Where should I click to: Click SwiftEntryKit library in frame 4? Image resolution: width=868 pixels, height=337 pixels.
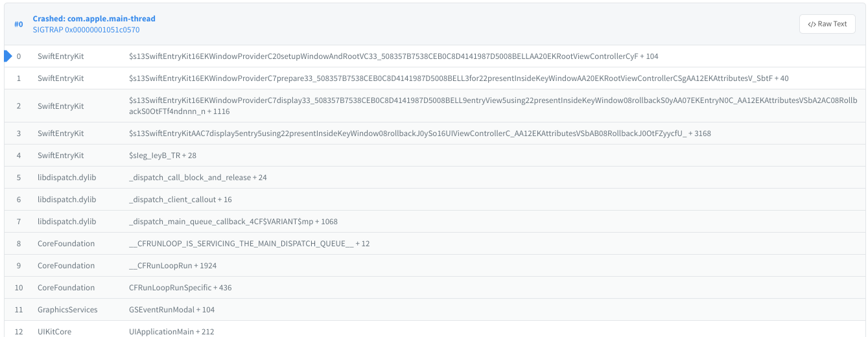click(61, 156)
